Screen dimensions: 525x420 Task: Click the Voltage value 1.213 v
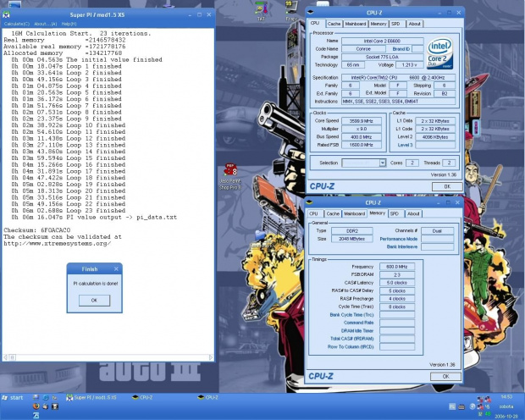[x=409, y=64]
